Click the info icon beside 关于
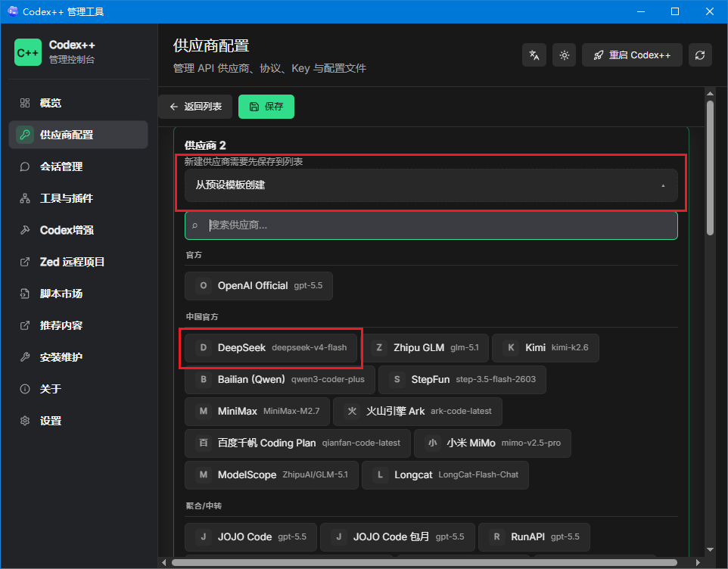The image size is (728, 569). click(25, 389)
